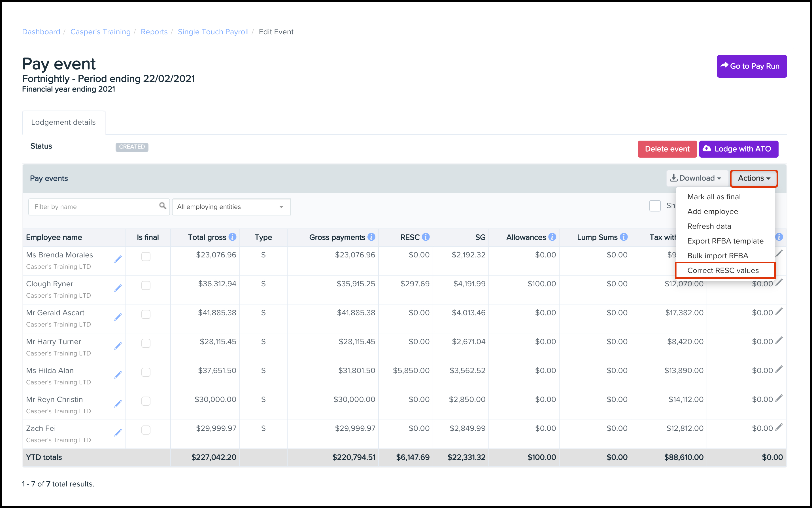Click the edit pencil beside Ms Brenda Morales

click(x=118, y=259)
